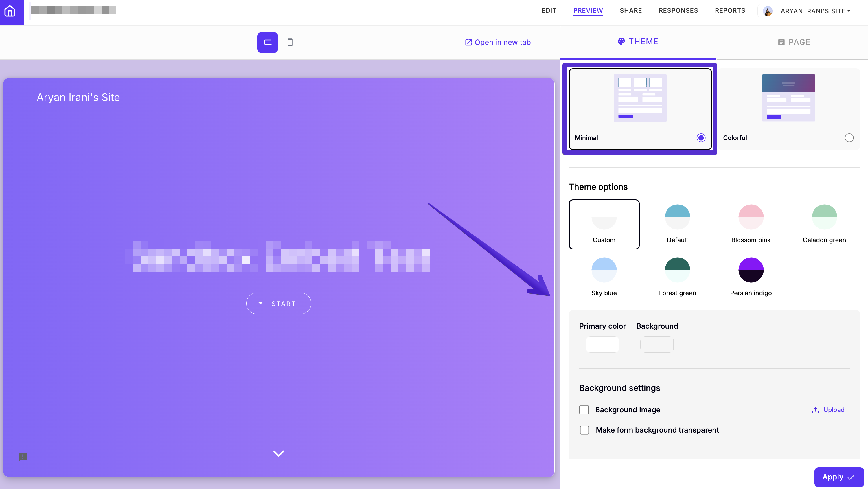Viewport: 868px width, 489px height.
Task: Click the START button in the form preview
Action: 278,303
